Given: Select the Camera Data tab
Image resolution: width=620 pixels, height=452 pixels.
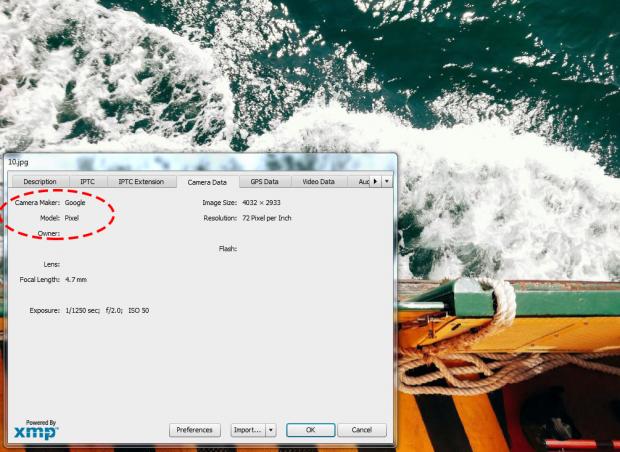Looking at the screenshot, I should [x=207, y=182].
